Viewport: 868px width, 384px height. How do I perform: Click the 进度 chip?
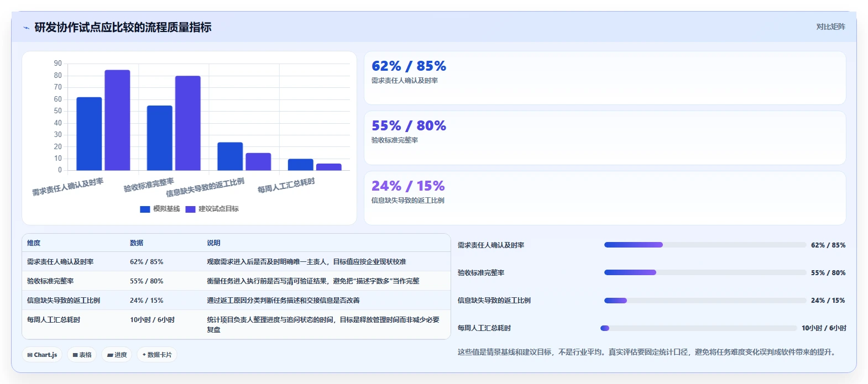click(x=117, y=355)
